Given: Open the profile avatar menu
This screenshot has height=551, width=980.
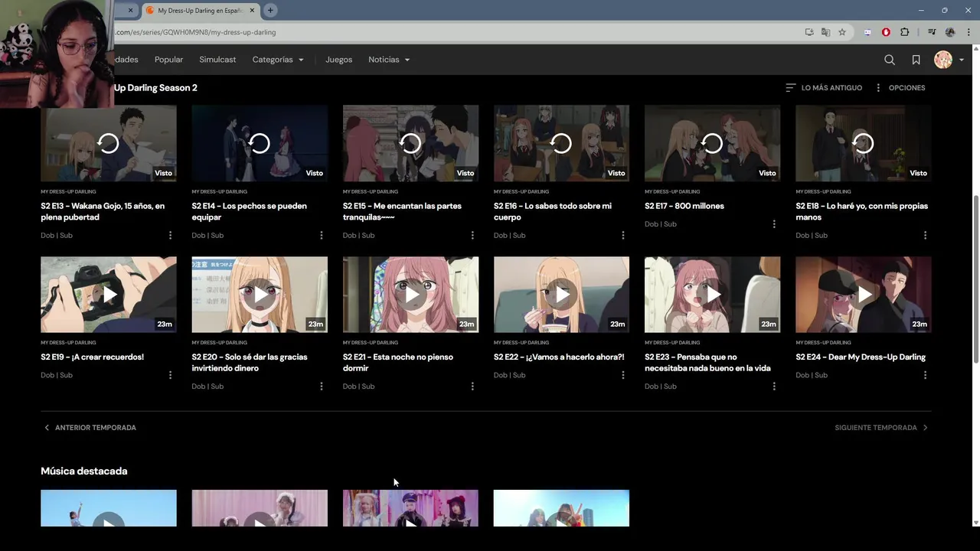Looking at the screenshot, I should tap(949, 60).
